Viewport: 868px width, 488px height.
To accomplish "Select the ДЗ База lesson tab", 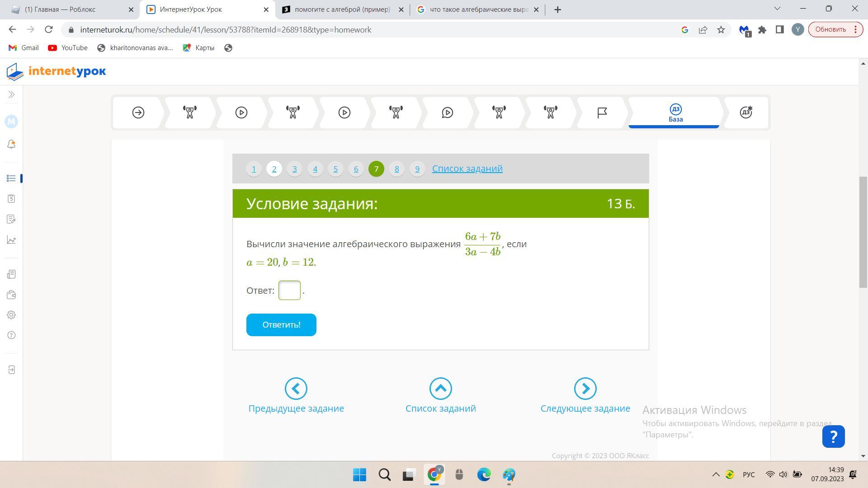I will (675, 113).
